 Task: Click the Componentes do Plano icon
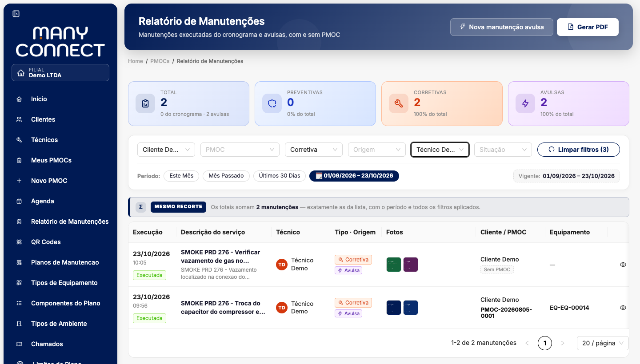19,303
